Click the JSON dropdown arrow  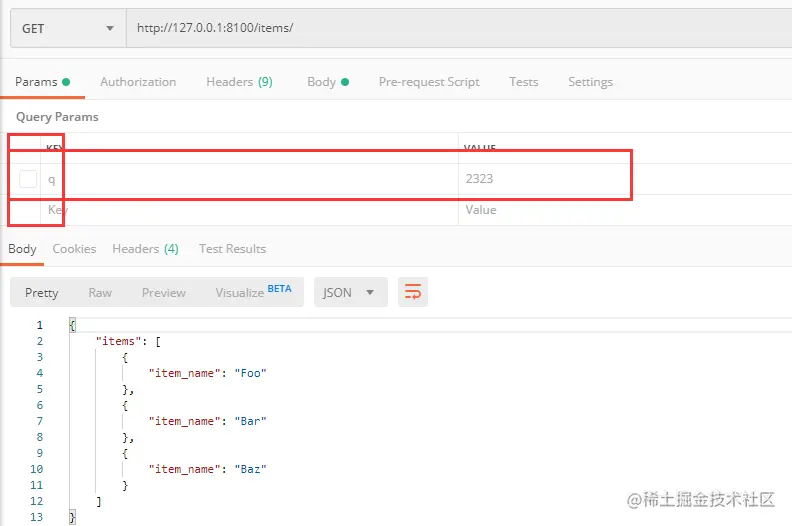370,293
